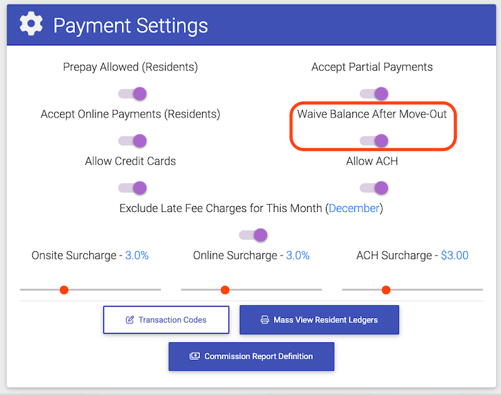Click the gear icon beside Payment Settings

pyautogui.click(x=31, y=24)
